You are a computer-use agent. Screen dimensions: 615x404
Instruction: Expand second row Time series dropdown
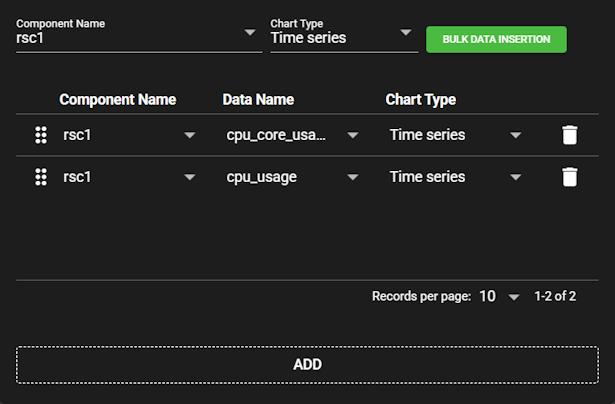coord(515,178)
